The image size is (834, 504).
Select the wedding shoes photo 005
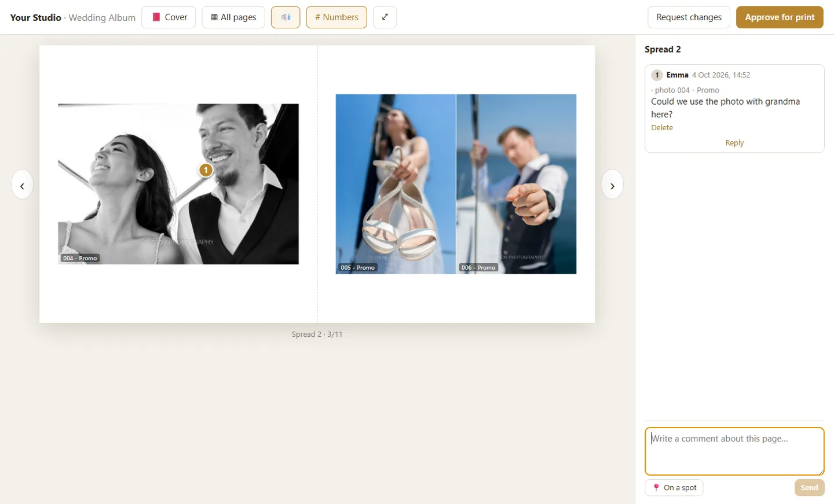tap(396, 184)
